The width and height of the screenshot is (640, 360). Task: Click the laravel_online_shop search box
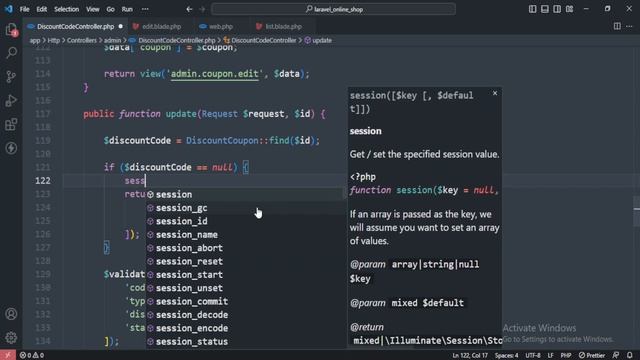coord(333,9)
